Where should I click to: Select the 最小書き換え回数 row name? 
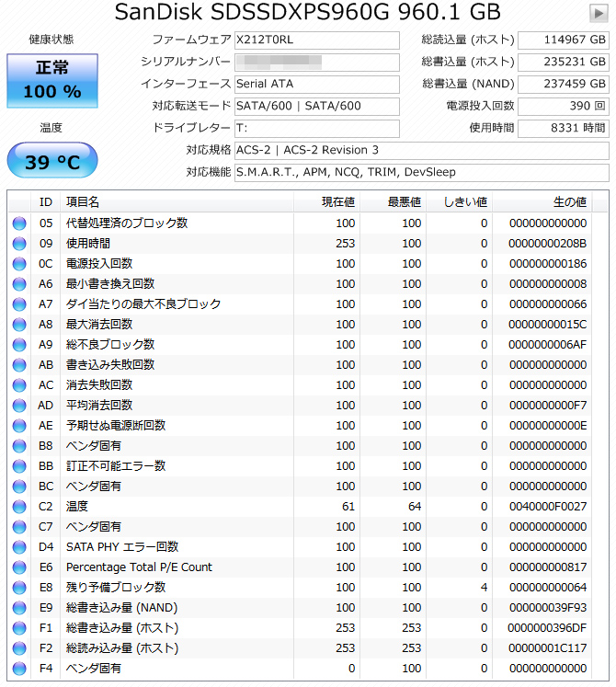[110, 283]
